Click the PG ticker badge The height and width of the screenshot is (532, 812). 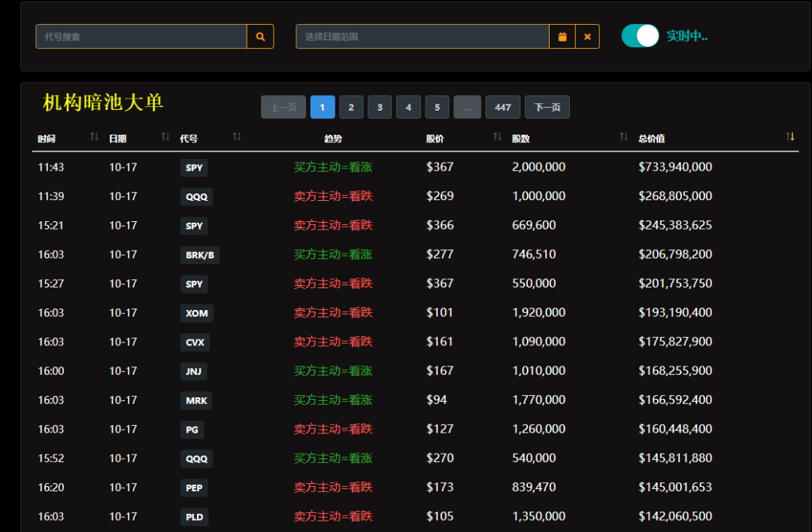point(192,430)
